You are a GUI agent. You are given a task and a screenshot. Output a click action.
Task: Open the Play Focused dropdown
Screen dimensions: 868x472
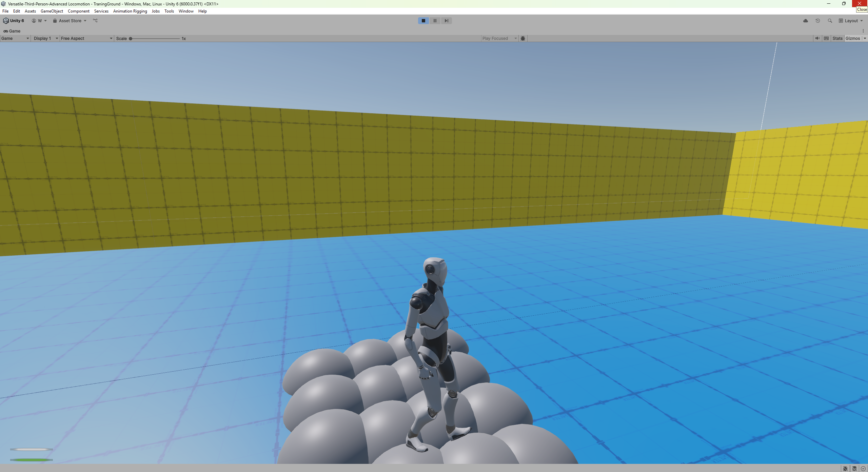pyautogui.click(x=499, y=38)
